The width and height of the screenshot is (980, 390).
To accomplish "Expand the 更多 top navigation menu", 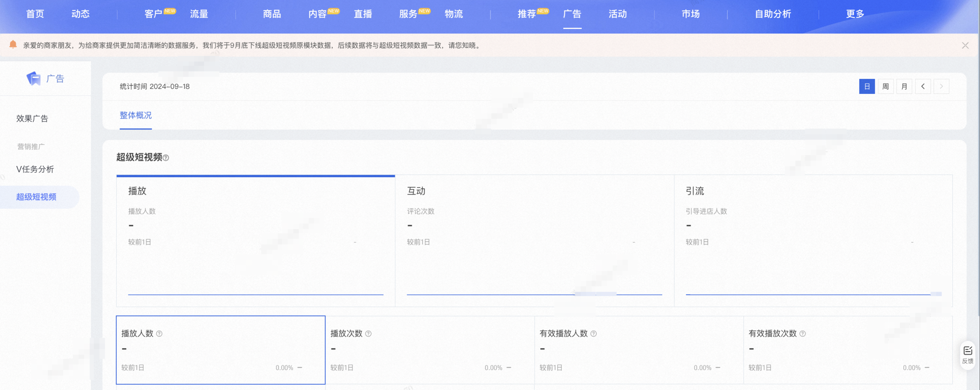I will click(x=855, y=14).
